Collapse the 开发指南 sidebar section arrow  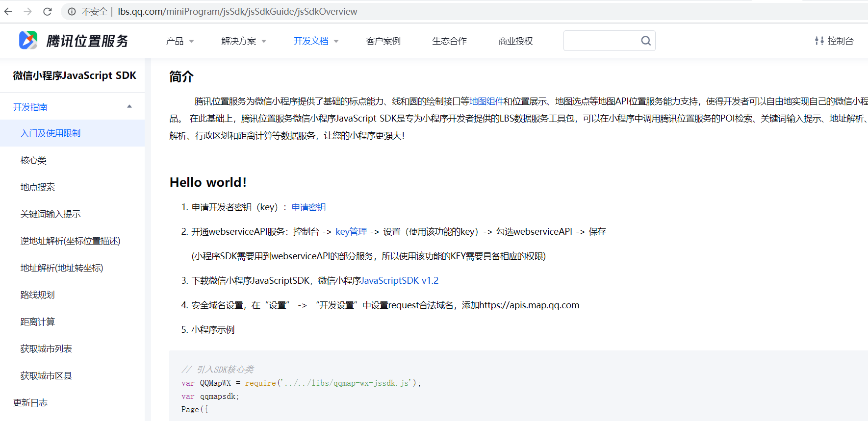[129, 106]
